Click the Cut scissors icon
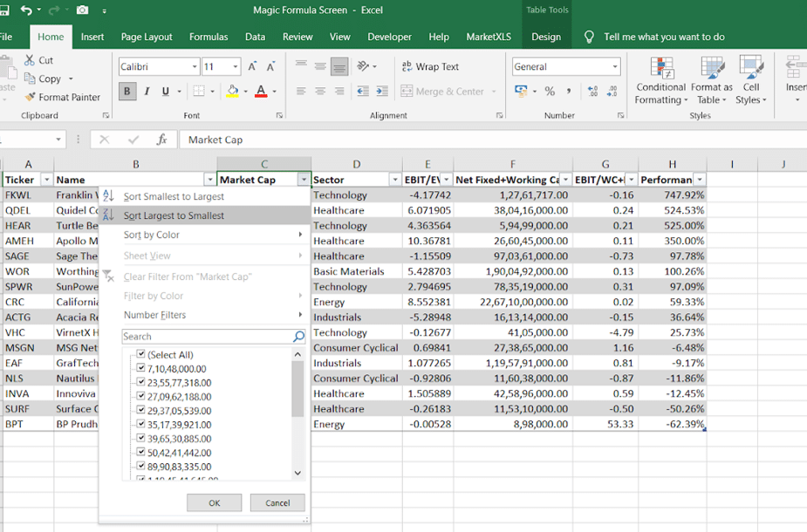Screen dimensions: 807x532 [x=30, y=60]
